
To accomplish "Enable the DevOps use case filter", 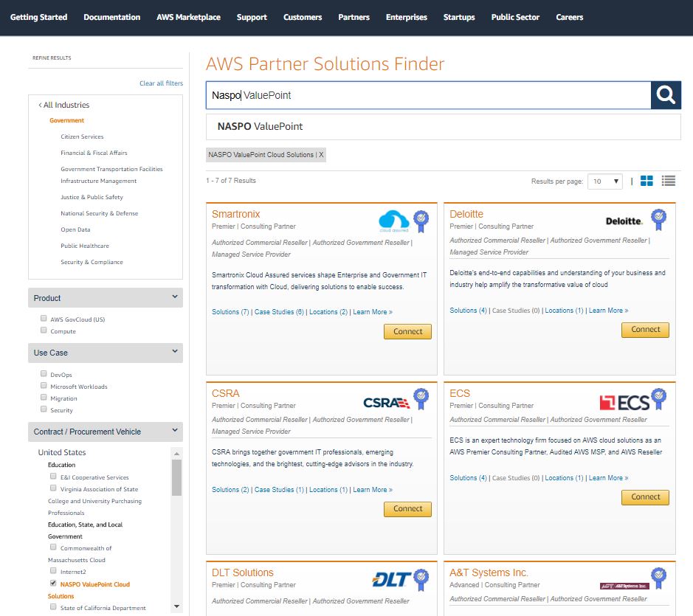I will (x=44, y=373).
